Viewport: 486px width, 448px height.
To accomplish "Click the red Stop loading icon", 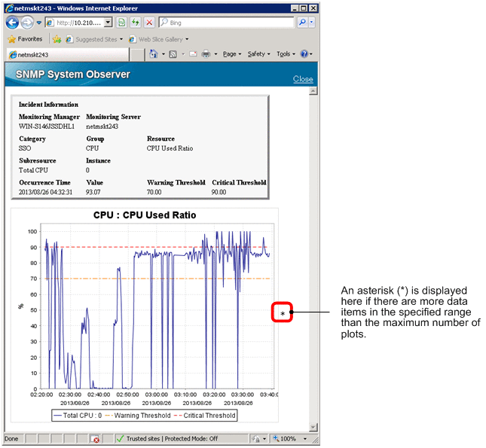I will (x=149, y=23).
